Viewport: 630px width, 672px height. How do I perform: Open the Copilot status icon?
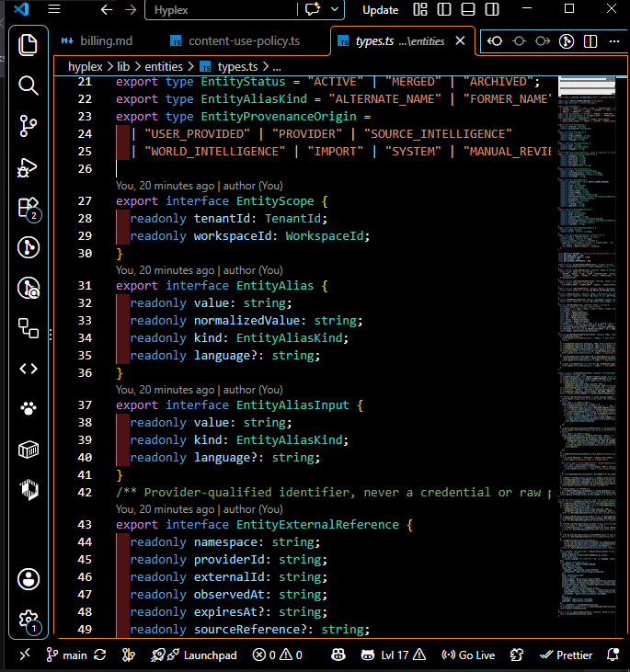(338, 655)
